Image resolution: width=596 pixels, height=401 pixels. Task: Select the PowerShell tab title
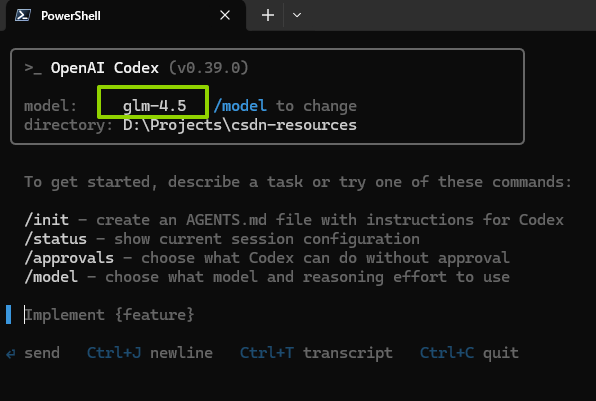tap(71, 16)
